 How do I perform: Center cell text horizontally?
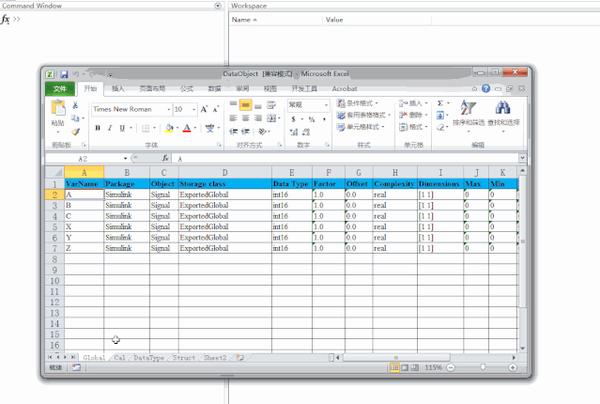[246, 118]
